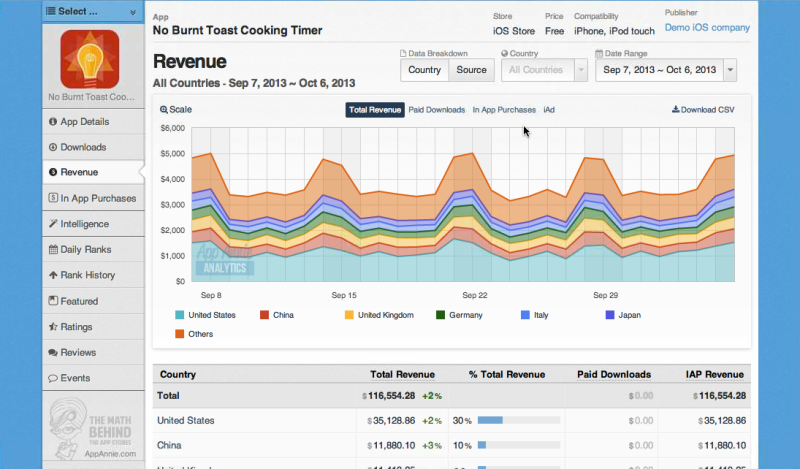
Task: Toggle the United Kingdom legend swatch
Action: coord(349,315)
